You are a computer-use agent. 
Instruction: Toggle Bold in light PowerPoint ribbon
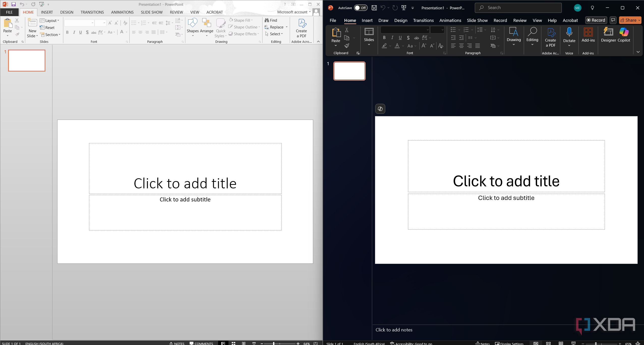(x=67, y=32)
